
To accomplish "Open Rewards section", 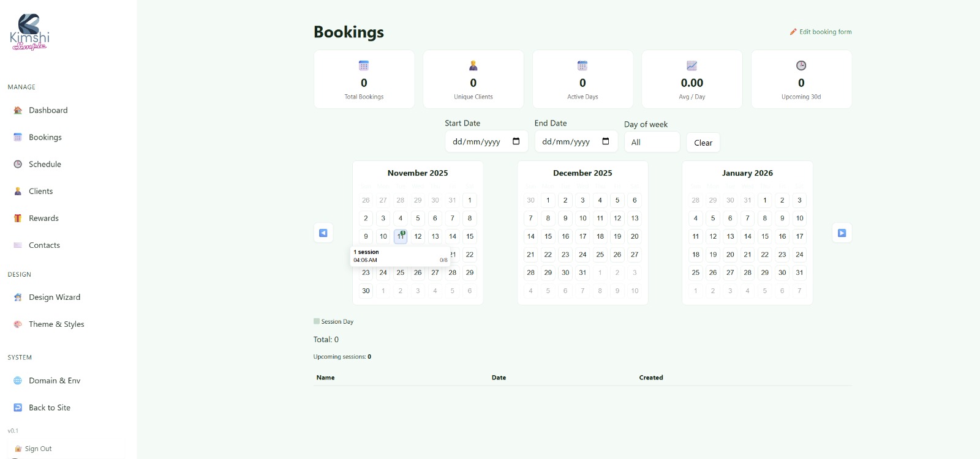I will (43, 218).
